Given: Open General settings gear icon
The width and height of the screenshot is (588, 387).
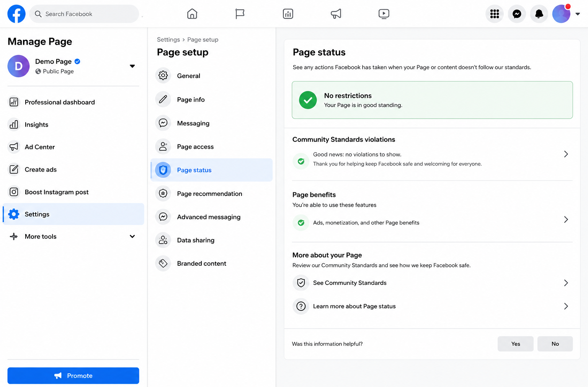Looking at the screenshot, I should pyautogui.click(x=163, y=76).
